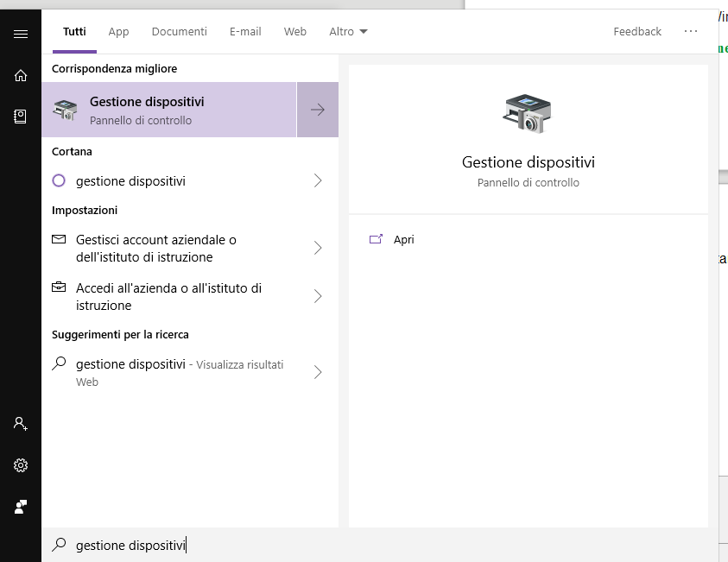Click the Gestione dispositivi icon in best match
The image size is (728, 562).
[x=65, y=110]
